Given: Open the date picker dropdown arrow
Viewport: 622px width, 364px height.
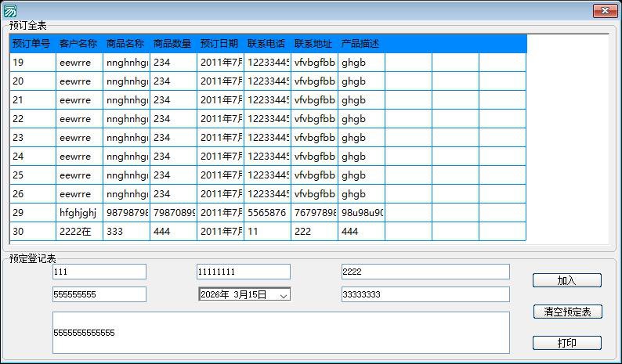Looking at the screenshot, I should tap(284, 295).
